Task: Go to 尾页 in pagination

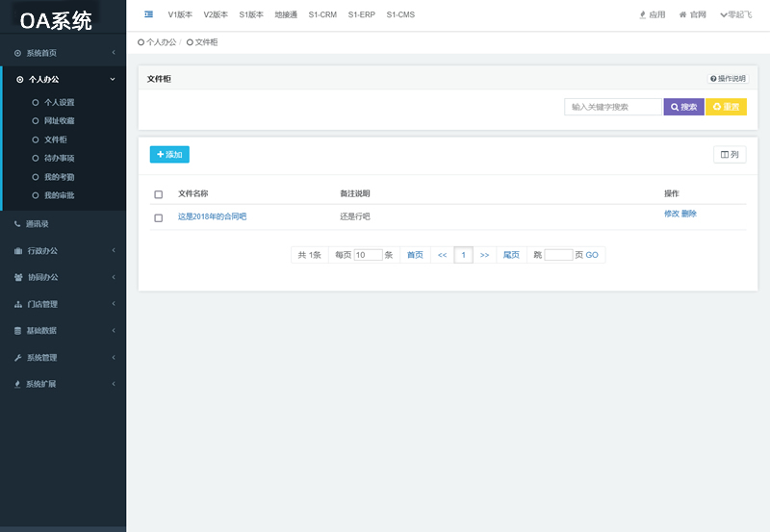Action: [511, 255]
